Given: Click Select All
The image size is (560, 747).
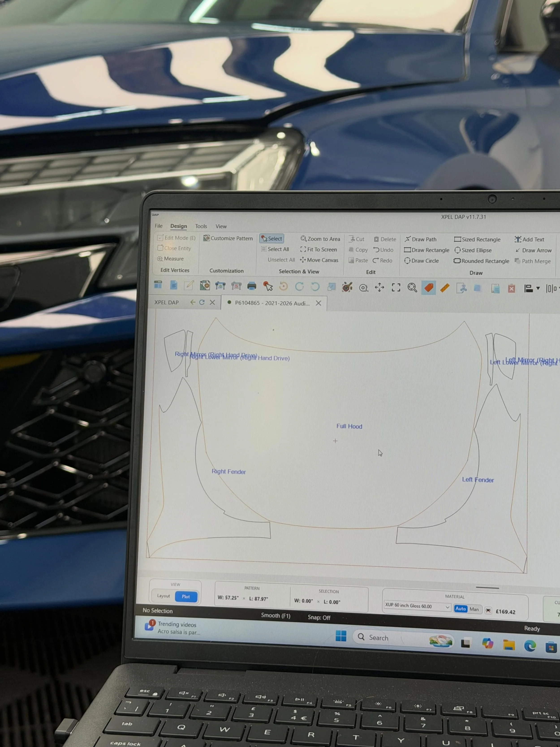Looking at the screenshot, I should tap(275, 249).
